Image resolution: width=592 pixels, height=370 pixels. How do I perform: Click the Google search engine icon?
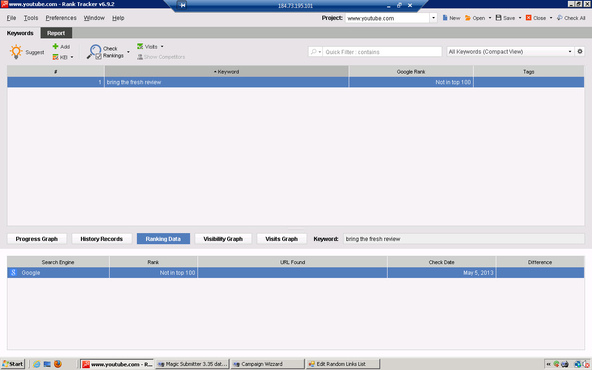pyautogui.click(x=14, y=273)
